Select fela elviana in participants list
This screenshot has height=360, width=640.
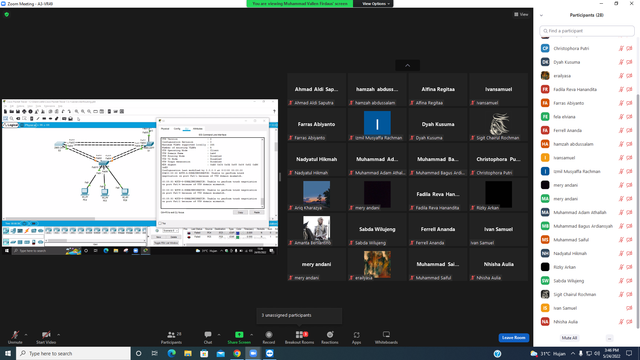tap(587, 117)
